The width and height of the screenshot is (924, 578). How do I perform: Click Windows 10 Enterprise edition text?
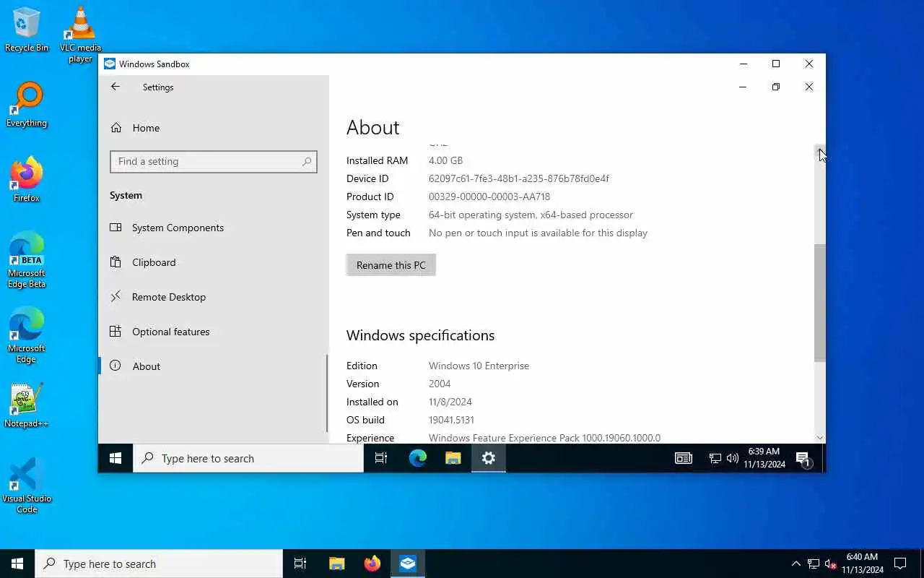(x=479, y=366)
